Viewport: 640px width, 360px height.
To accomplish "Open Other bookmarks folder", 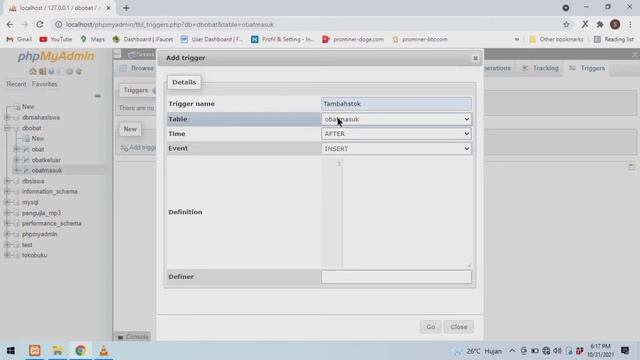I will click(556, 40).
